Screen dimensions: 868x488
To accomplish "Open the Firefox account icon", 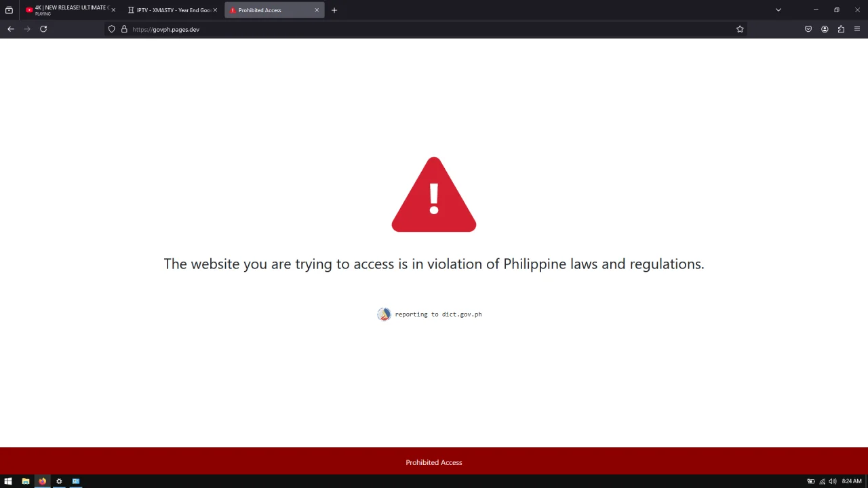I will (x=825, y=29).
